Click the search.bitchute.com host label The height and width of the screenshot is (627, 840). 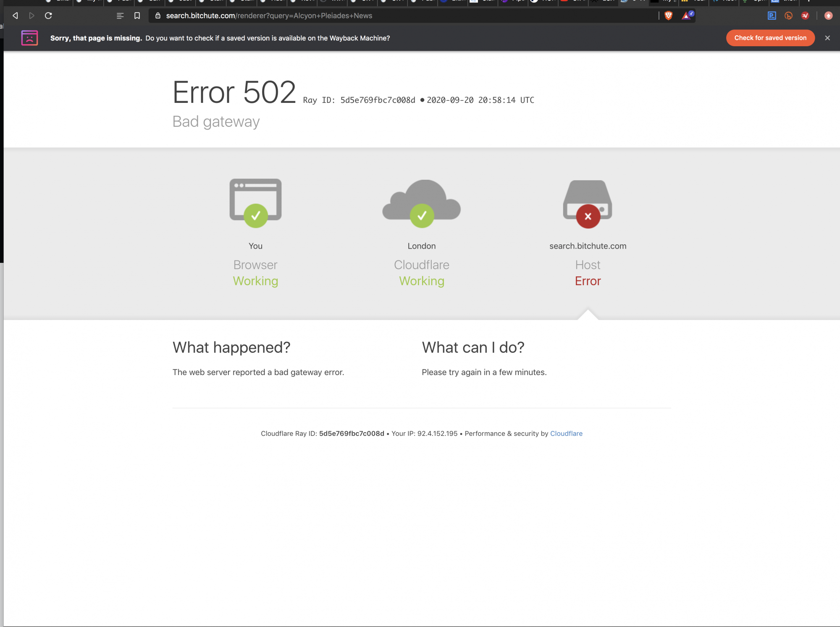[588, 246]
